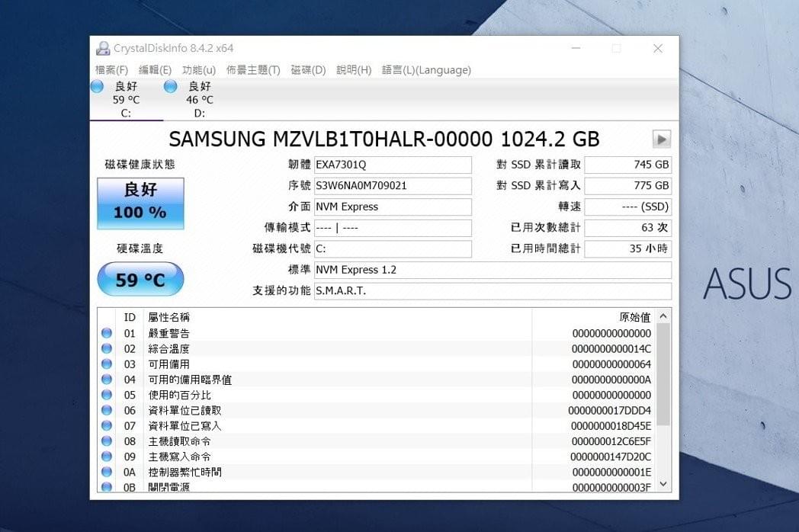Click the ID column header
Viewport: 799px width, 532px height.
[130, 317]
